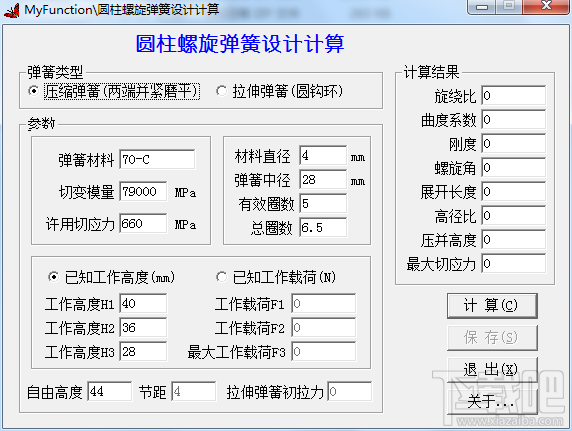Minimize the spring design window

click(x=482, y=7)
